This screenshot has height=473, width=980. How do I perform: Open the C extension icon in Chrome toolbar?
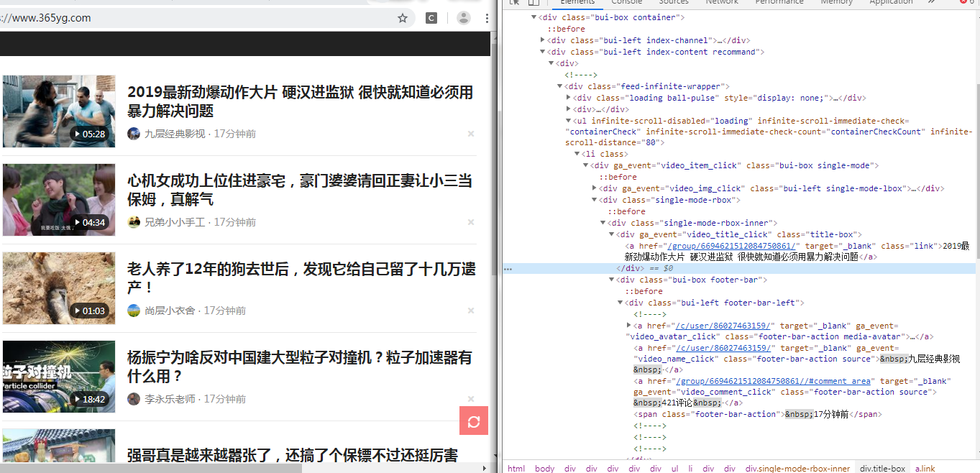tap(431, 18)
